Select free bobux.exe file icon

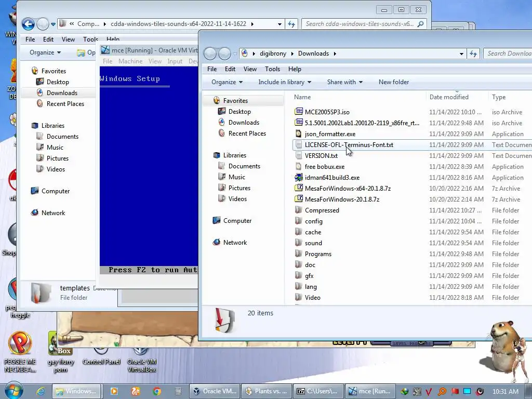pyautogui.click(x=299, y=166)
